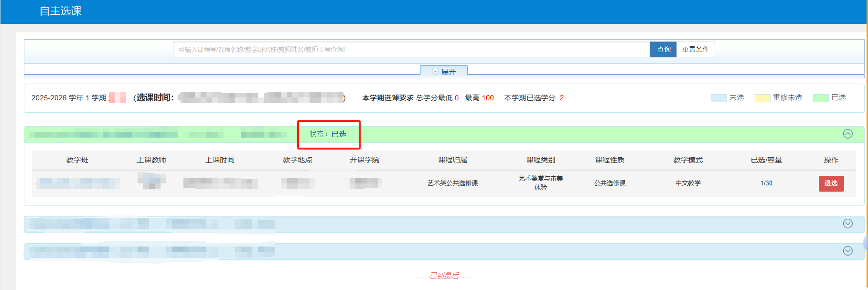
Task: Expand the last blue unselected course chevron
Action: [x=847, y=251]
